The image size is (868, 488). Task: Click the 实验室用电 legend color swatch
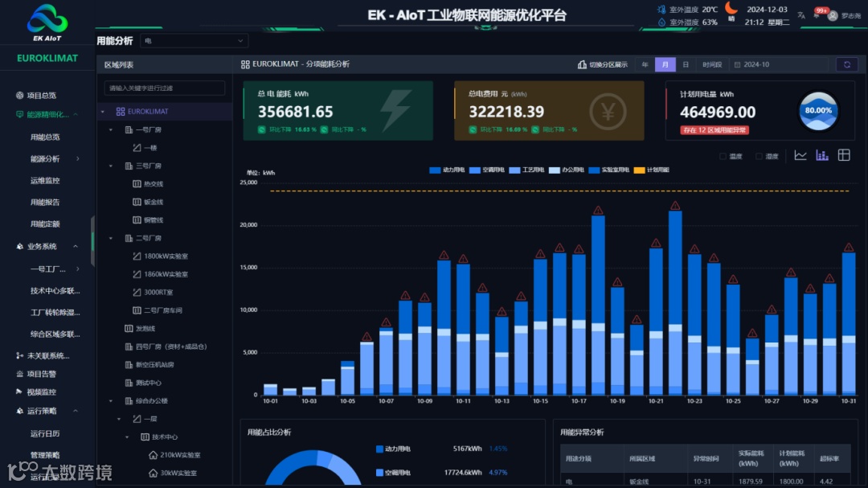pyautogui.click(x=594, y=170)
